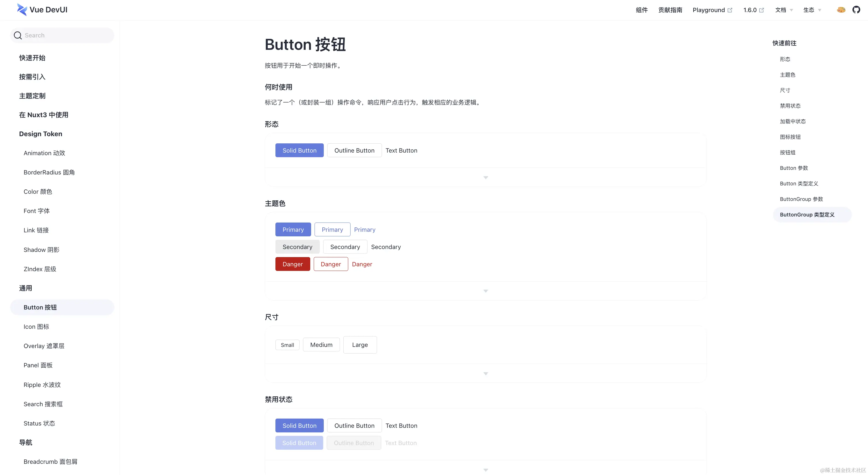The height and width of the screenshot is (475, 868).
Task: Open Breadcrumb 面包屑 in sidebar
Action: click(x=50, y=462)
